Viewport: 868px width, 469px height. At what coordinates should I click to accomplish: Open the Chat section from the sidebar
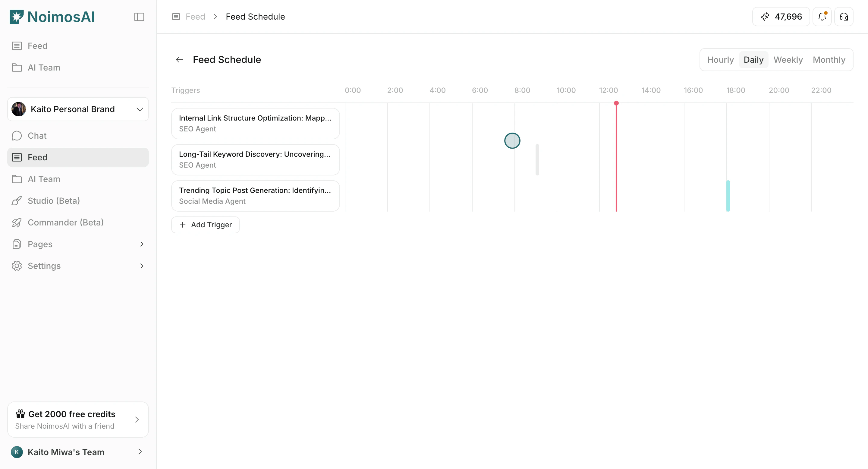click(37, 135)
